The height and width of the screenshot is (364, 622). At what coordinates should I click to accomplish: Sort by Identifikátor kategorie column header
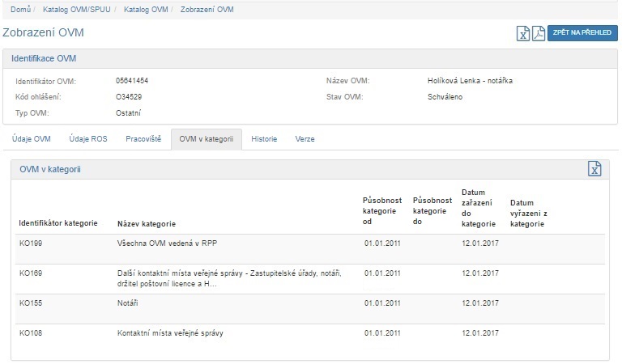tap(58, 223)
